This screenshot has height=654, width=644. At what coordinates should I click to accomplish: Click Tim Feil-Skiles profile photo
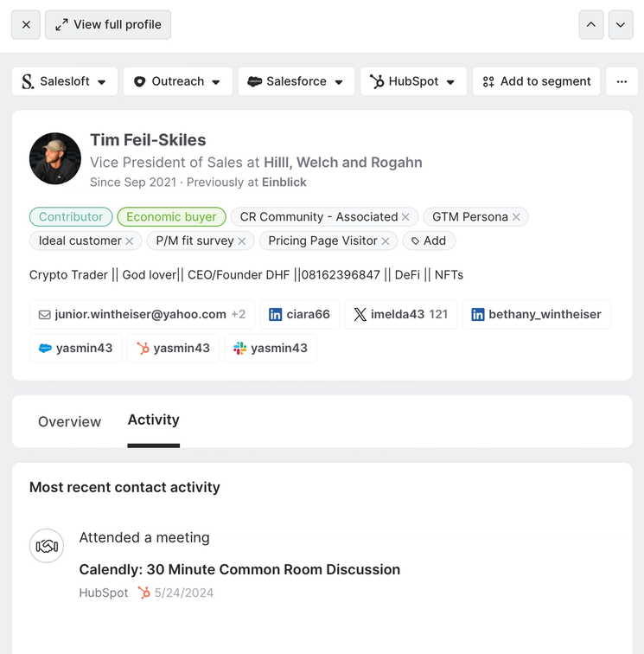point(55,158)
